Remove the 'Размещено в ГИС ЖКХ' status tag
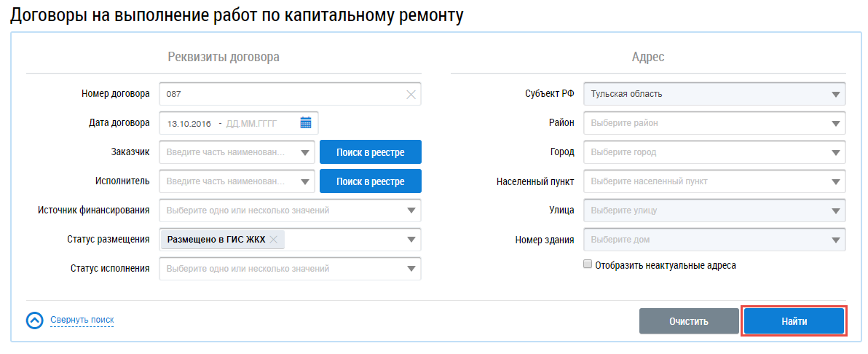 tap(274, 240)
